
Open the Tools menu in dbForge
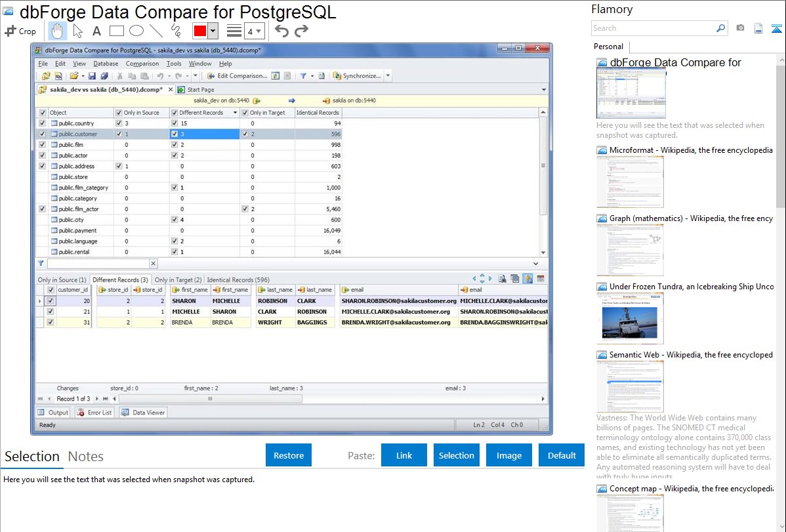(x=174, y=64)
